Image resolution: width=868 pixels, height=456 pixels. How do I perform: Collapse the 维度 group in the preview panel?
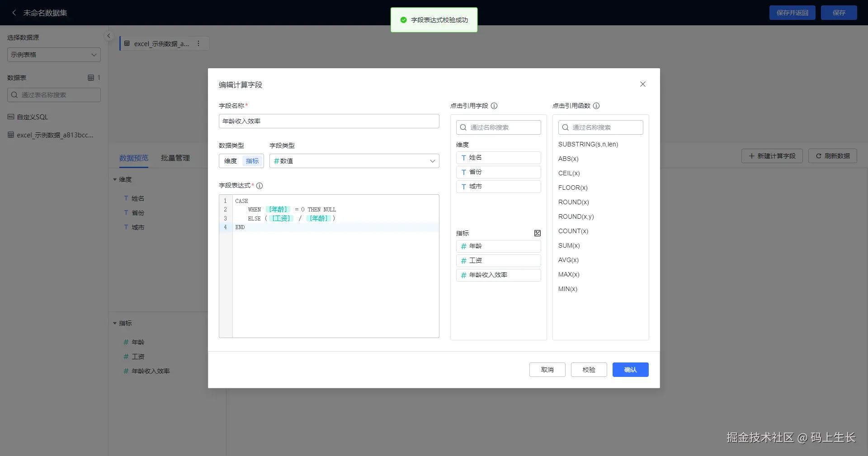[115, 180]
